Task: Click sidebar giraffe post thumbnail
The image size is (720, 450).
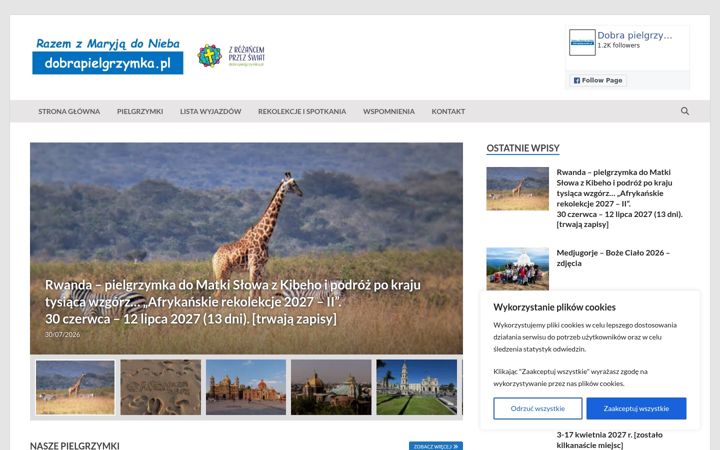Action: pos(518,189)
